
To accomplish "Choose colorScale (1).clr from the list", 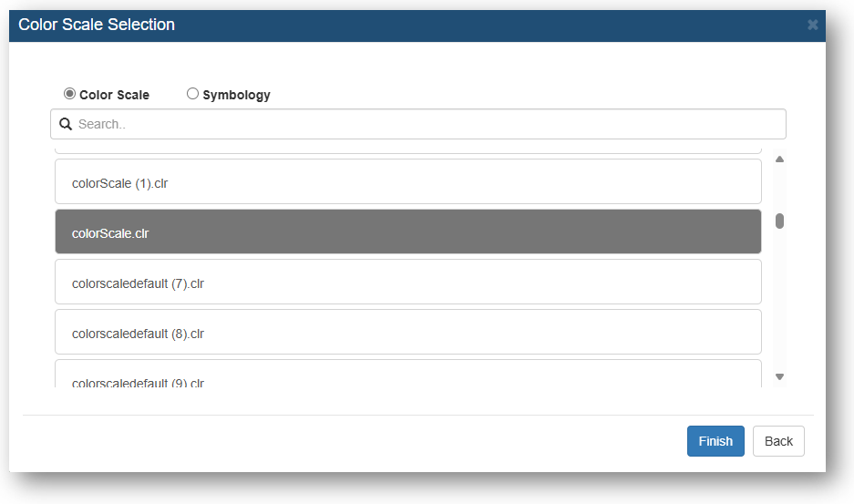I will point(408,181).
